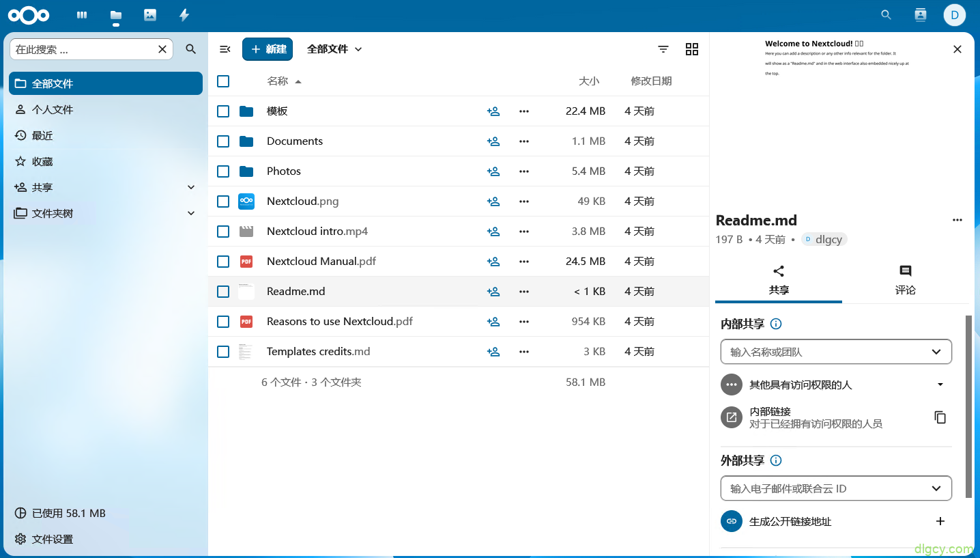This screenshot has width=980, height=558.
Task: Select 收藏 in the left navigation
Action: (x=106, y=161)
